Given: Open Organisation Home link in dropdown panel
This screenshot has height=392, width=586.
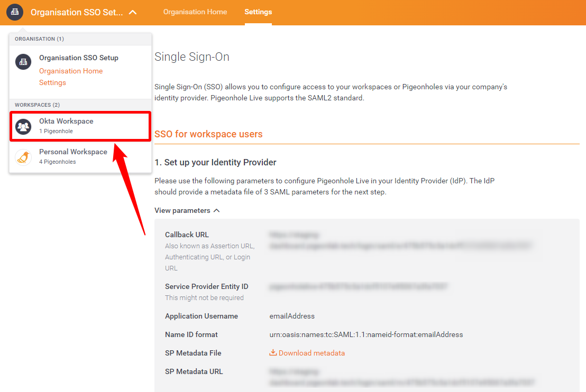Looking at the screenshot, I should pos(71,71).
